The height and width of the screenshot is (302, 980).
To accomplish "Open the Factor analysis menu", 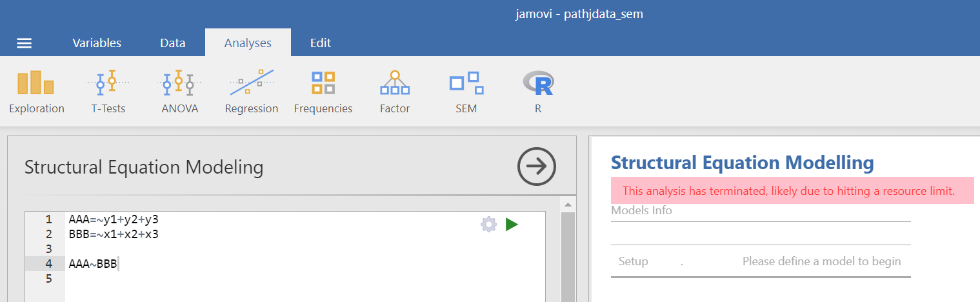I will coord(394,92).
